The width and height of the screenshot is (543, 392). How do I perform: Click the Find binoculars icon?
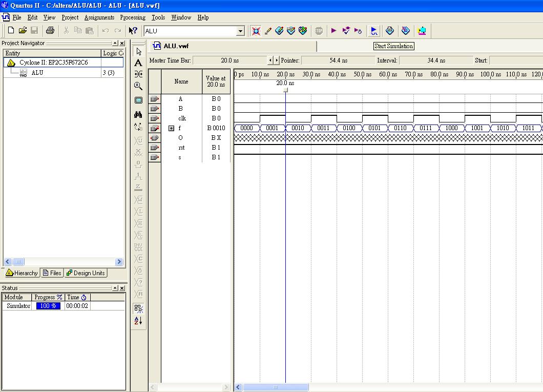[138, 115]
